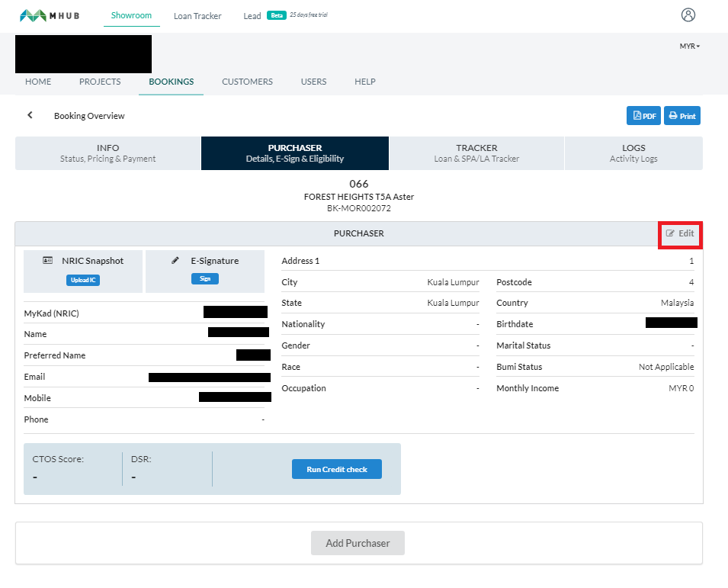
Task: Click the Phone label
Action: pyautogui.click(x=36, y=419)
